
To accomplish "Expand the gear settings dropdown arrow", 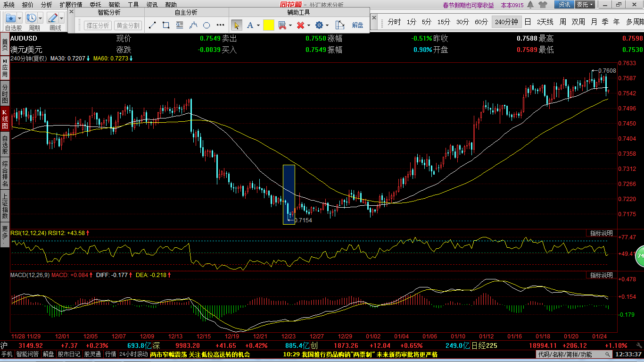I will click(x=328, y=25).
